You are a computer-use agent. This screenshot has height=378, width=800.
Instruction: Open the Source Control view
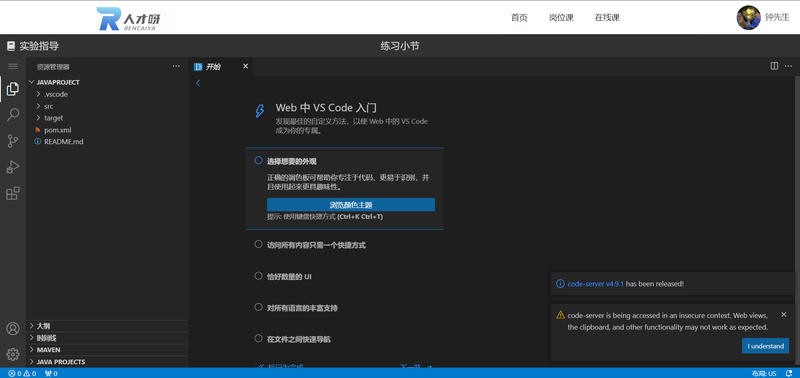(x=13, y=141)
